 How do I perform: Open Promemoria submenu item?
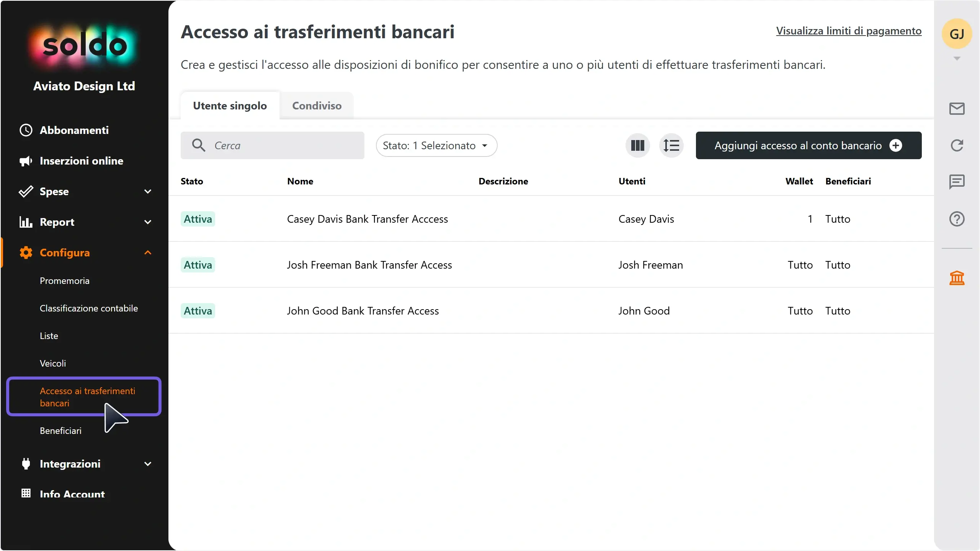point(65,281)
